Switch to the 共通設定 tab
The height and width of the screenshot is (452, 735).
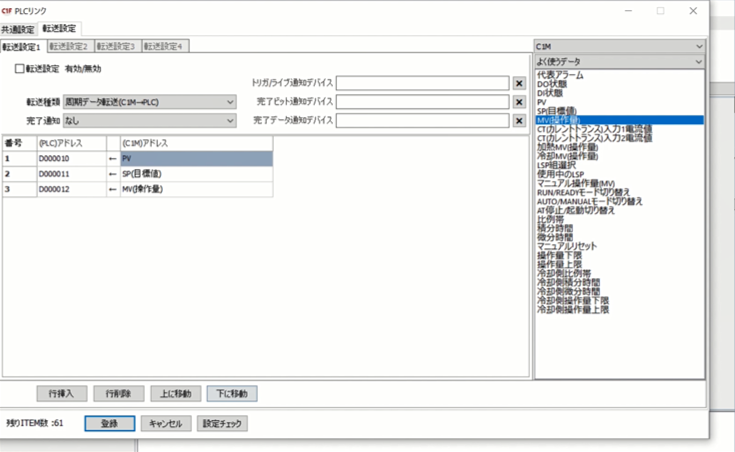click(x=19, y=29)
